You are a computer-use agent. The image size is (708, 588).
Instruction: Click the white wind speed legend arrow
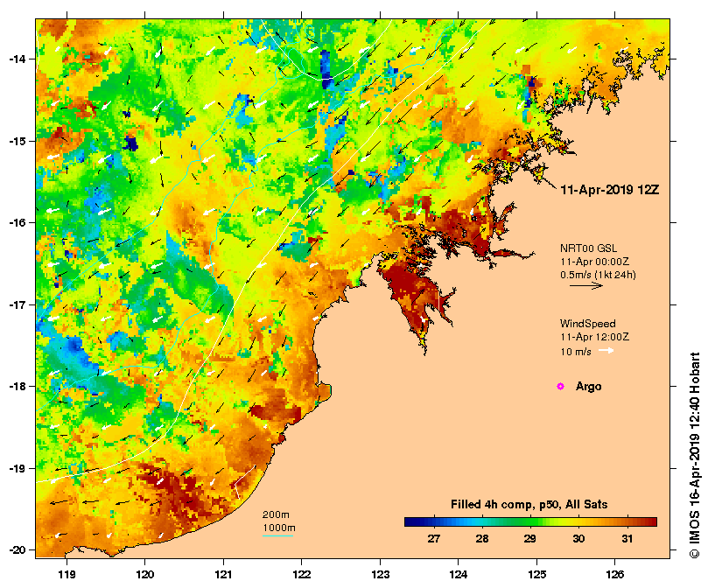(606, 351)
